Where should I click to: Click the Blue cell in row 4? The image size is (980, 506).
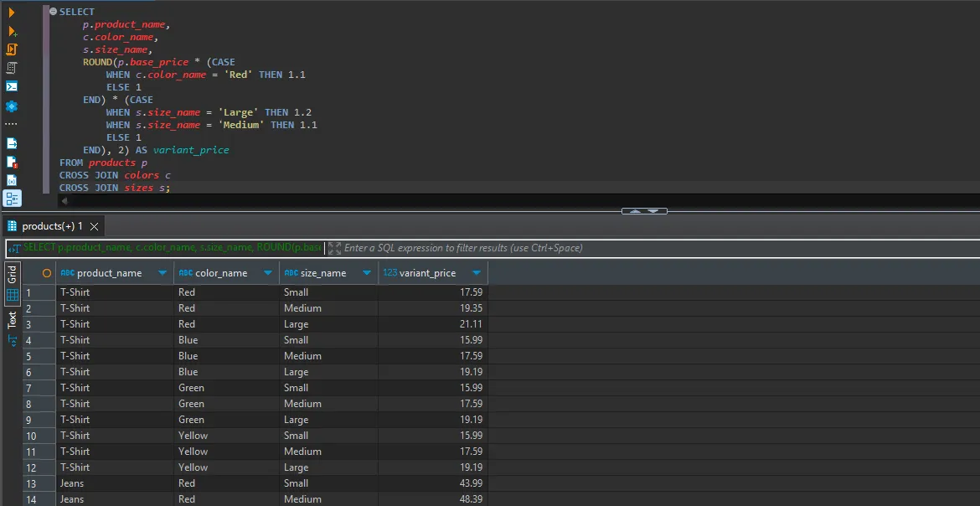pos(226,340)
